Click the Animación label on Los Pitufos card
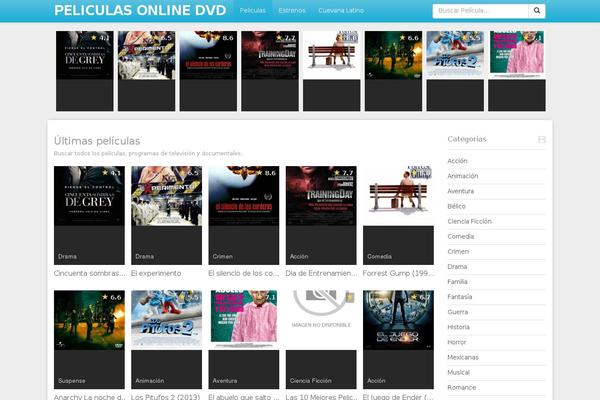 [x=150, y=381]
